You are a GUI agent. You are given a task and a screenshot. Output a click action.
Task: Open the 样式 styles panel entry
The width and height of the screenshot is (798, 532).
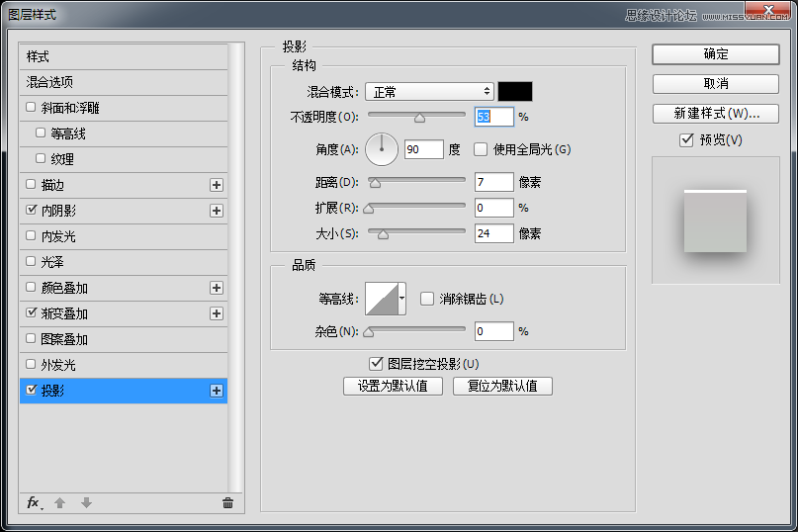[x=124, y=57]
